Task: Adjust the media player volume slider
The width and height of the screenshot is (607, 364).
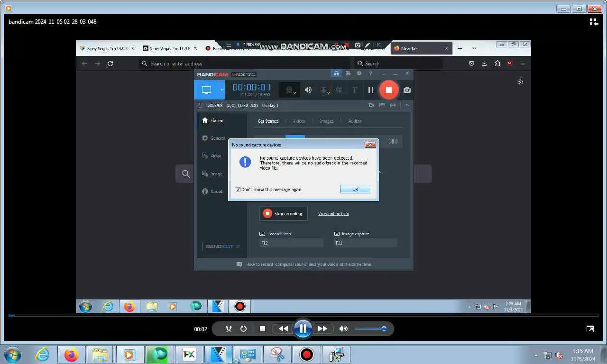Action: pyautogui.click(x=370, y=328)
